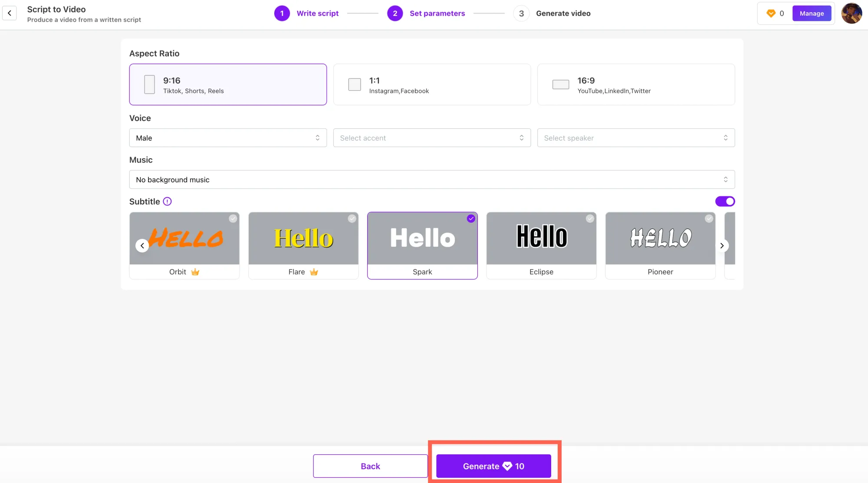This screenshot has height=483, width=868.
Task: Click the crown icon on Flare
Action: 314,272
